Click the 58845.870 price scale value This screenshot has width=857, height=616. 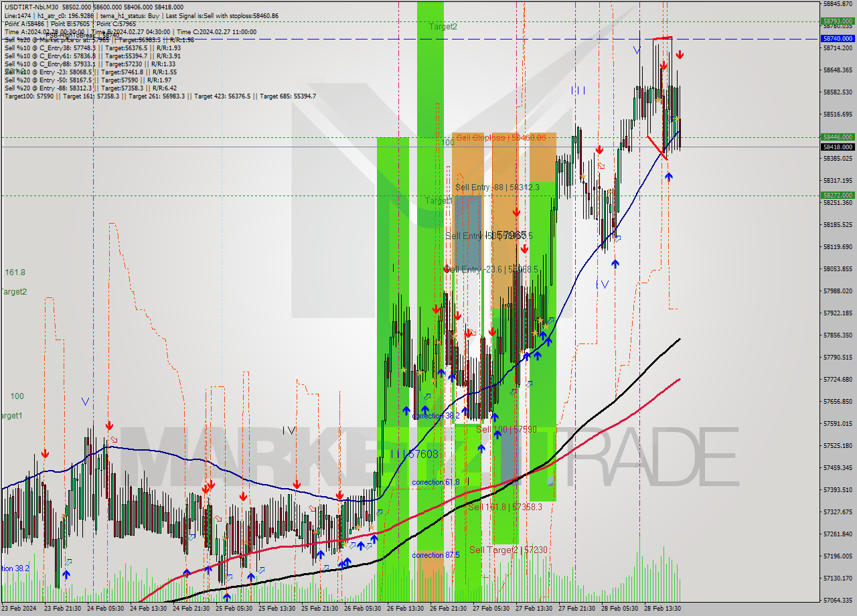click(838, 3)
